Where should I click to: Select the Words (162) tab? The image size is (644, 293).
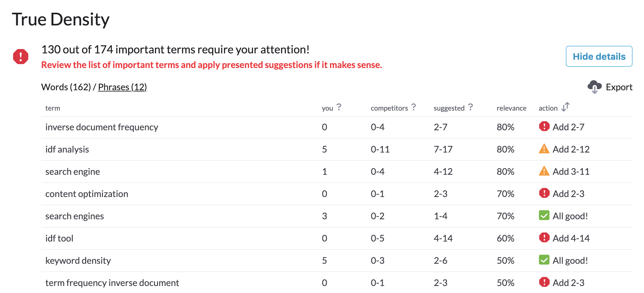tap(66, 87)
